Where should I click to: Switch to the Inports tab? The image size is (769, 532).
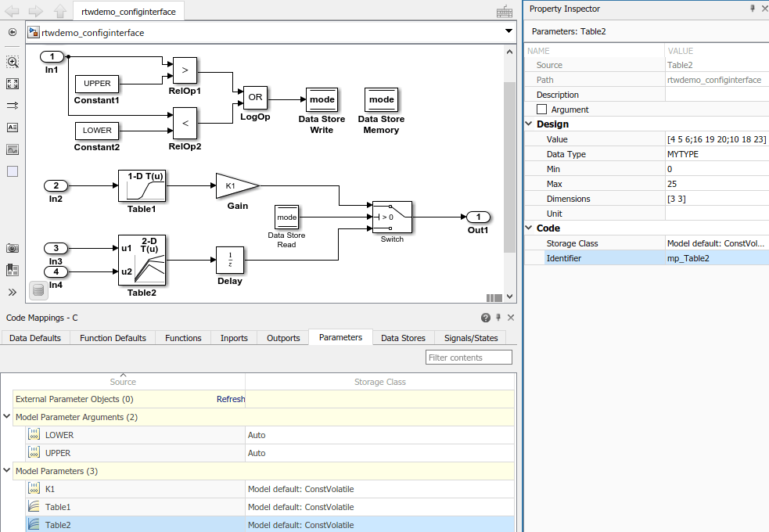point(234,338)
